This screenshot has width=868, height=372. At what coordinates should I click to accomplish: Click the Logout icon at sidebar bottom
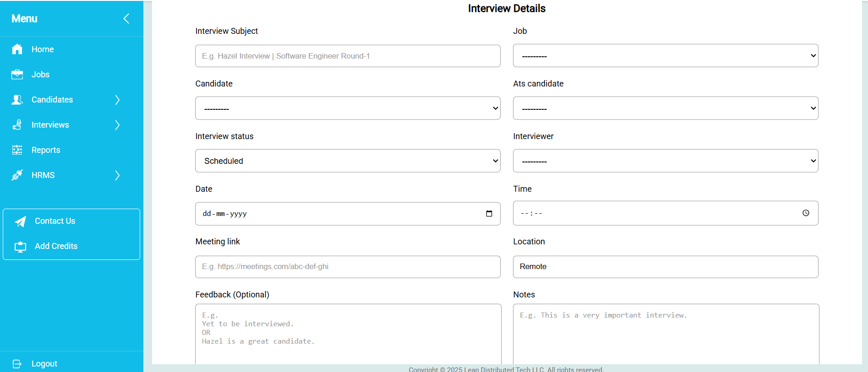click(x=17, y=364)
